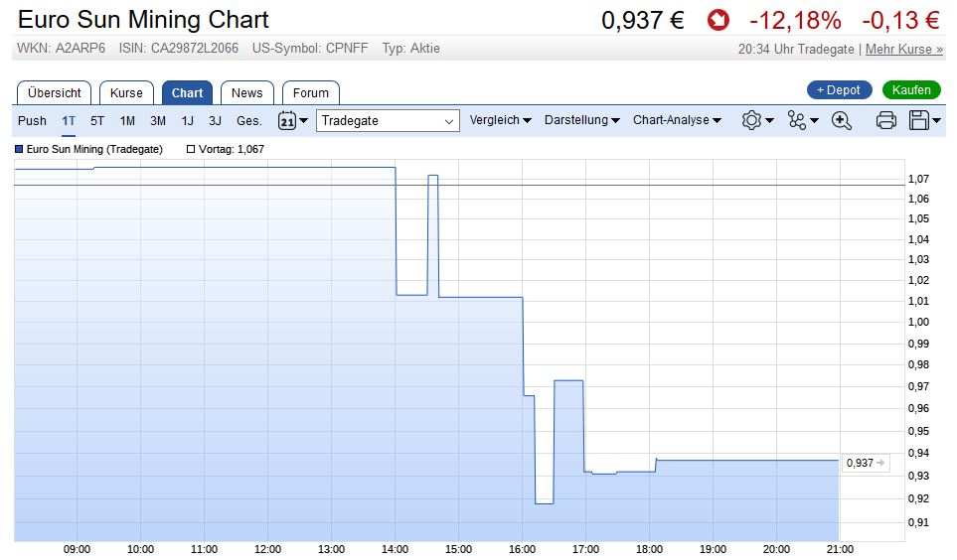Open the Forum tab

[311, 93]
